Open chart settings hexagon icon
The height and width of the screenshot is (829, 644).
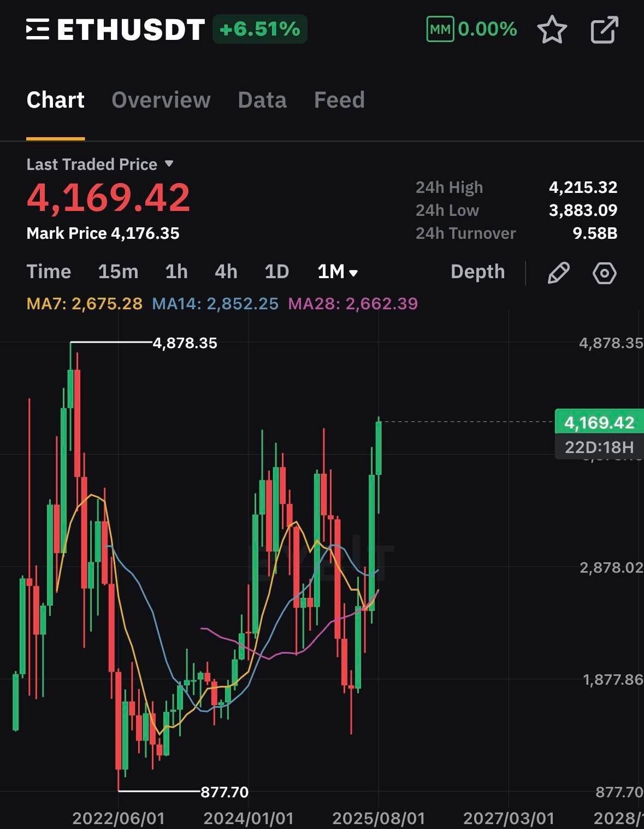(x=605, y=273)
